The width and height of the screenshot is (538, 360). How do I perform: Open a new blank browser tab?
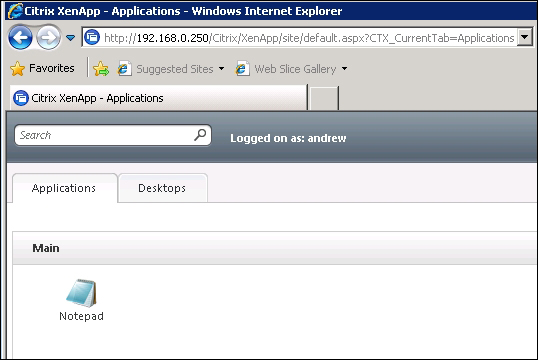(x=324, y=98)
